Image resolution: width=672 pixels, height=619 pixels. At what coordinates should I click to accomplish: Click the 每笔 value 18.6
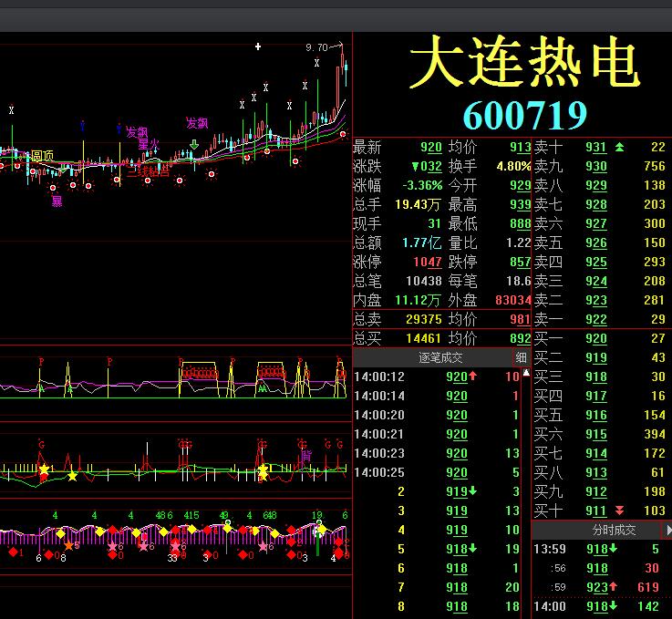click(519, 281)
